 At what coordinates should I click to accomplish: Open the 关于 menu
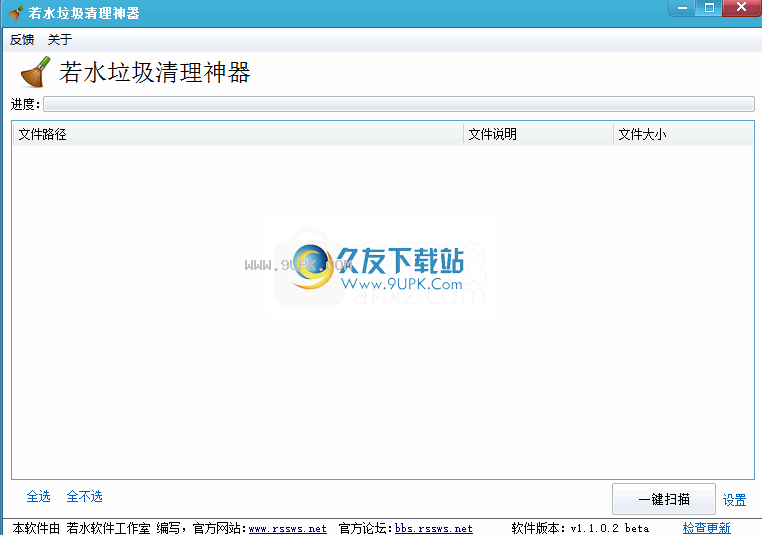coord(60,39)
